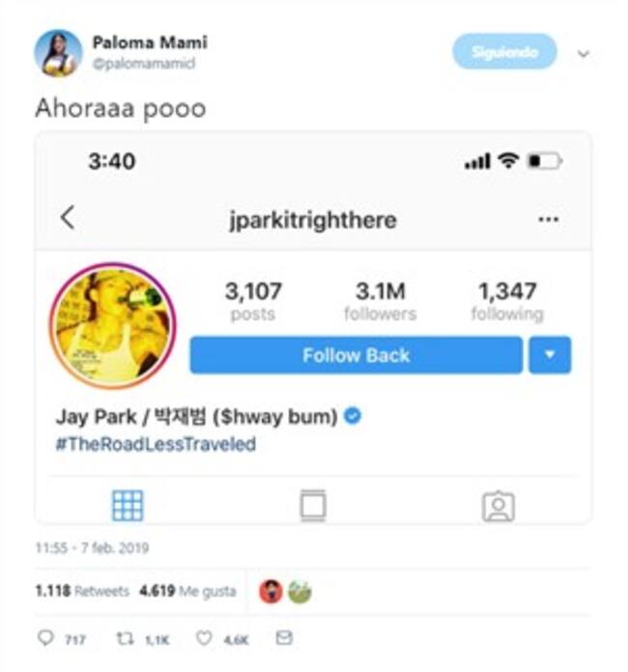Like the tweet with heart icon
This screenshot has height=672, width=628.
coord(203,638)
